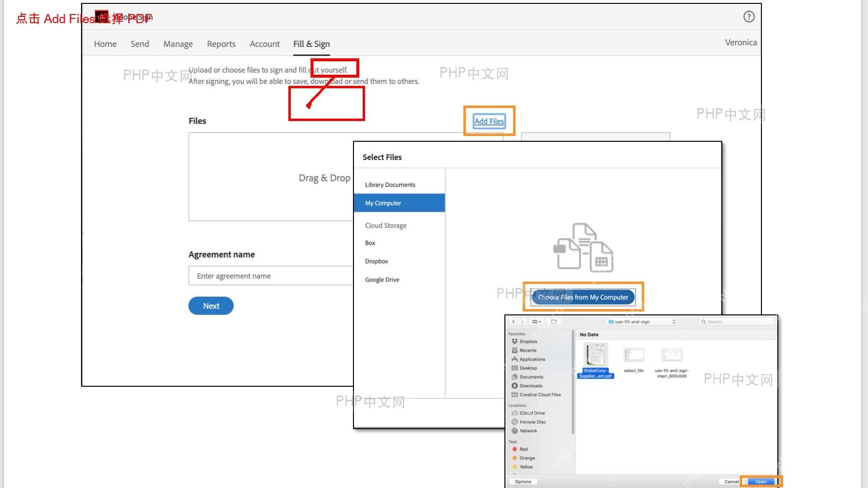The image size is (868, 488).
Task: Open the Account tab
Action: (x=265, y=44)
